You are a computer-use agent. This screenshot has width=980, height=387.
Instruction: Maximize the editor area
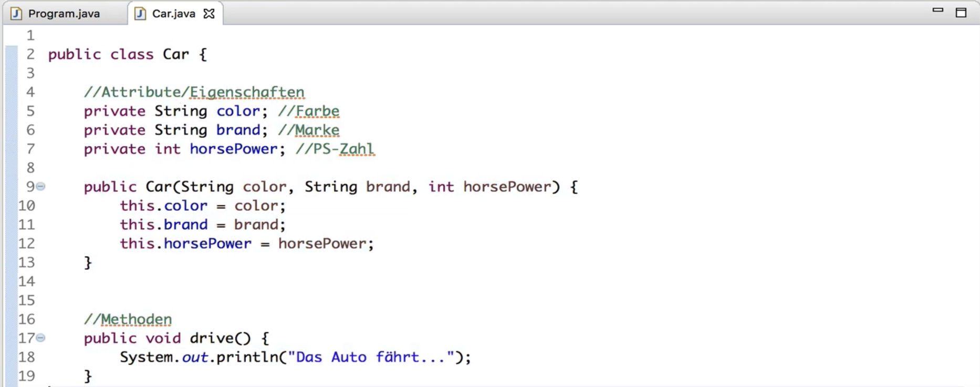pos(961,13)
